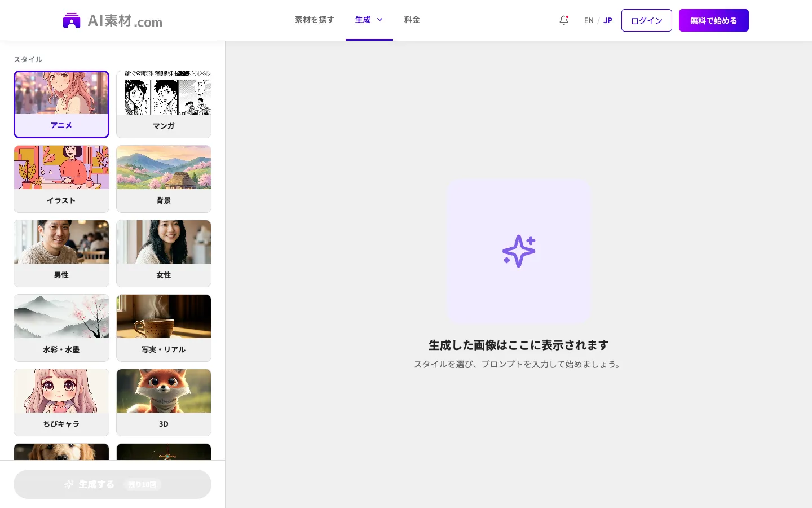Select the マンガ style card

pyautogui.click(x=164, y=104)
